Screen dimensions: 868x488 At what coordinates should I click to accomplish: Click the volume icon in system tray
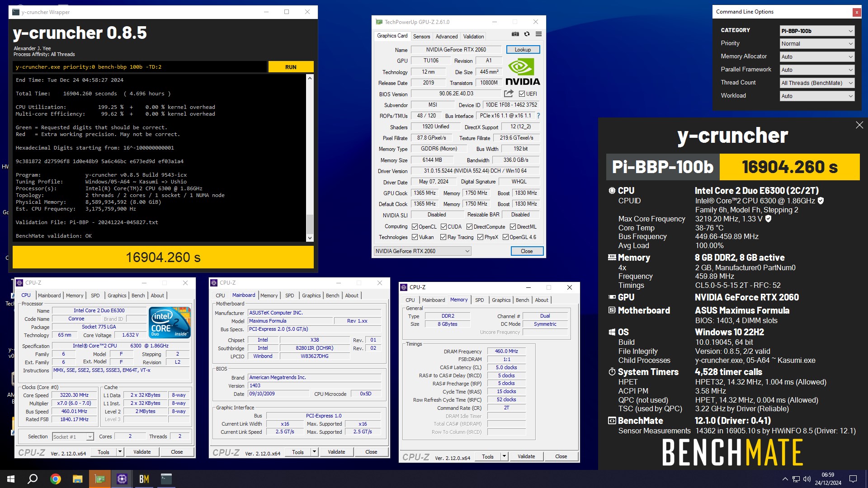(807, 479)
